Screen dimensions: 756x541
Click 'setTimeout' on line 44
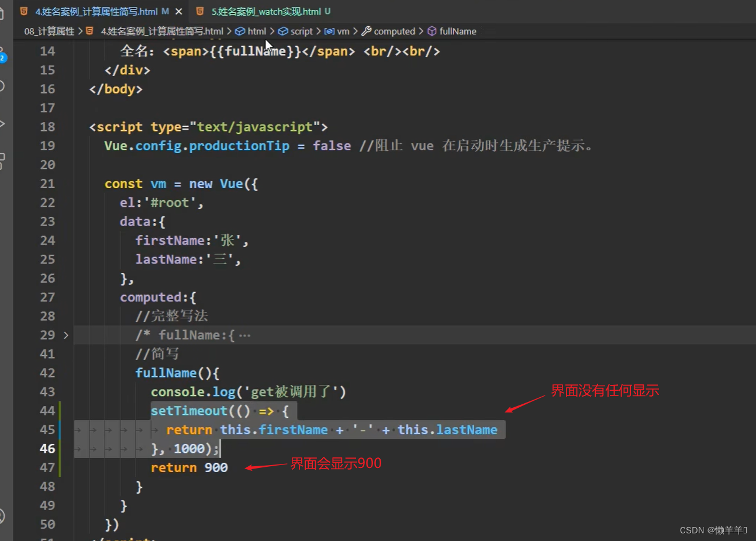point(189,411)
